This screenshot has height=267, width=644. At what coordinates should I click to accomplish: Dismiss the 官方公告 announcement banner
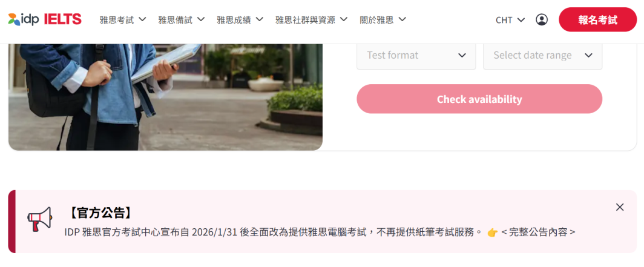[x=620, y=207]
